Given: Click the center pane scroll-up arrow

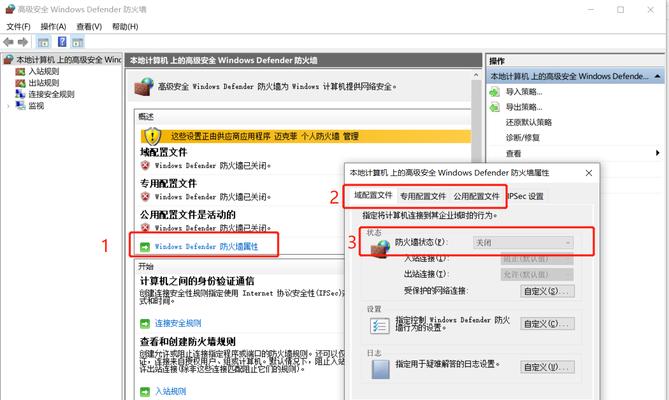Looking at the screenshot, I should point(476,75).
